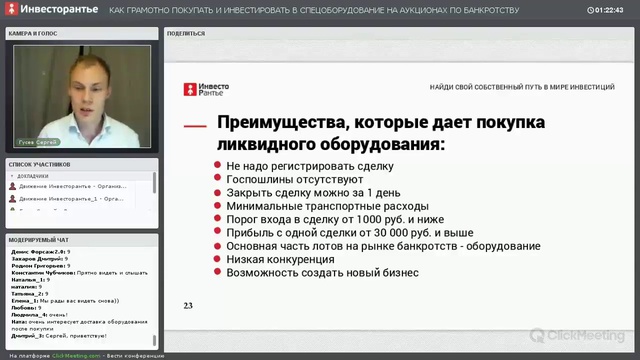Click bullet Госпошлины отсутствуют
The height and width of the screenshot is (360, 640).
point(294,179)
